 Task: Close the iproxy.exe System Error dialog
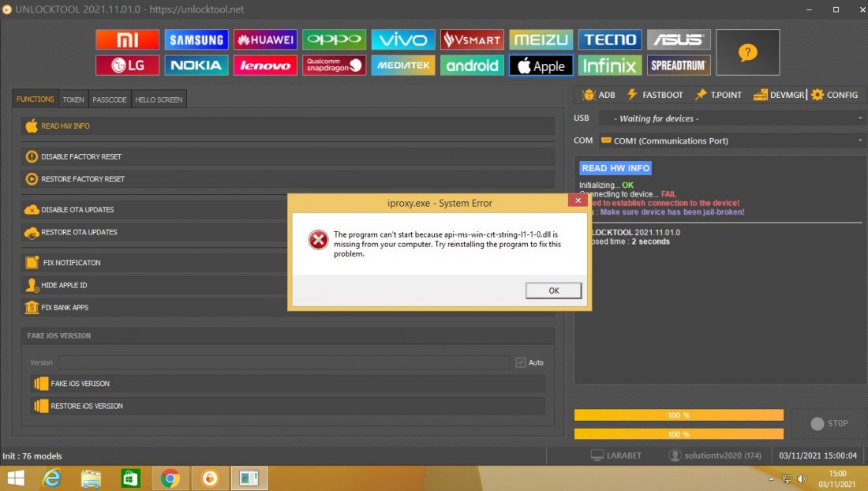(578, 201)
